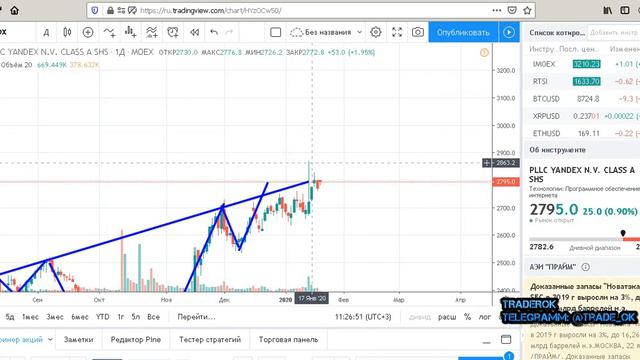
Task: Open the browser page actions ellipsis
Action: point(497,10)
